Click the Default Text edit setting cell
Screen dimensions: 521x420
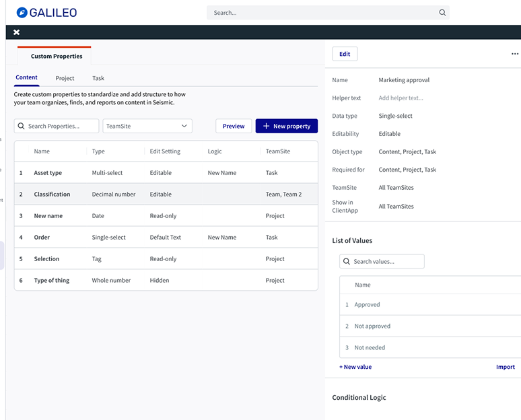[165, 237]
